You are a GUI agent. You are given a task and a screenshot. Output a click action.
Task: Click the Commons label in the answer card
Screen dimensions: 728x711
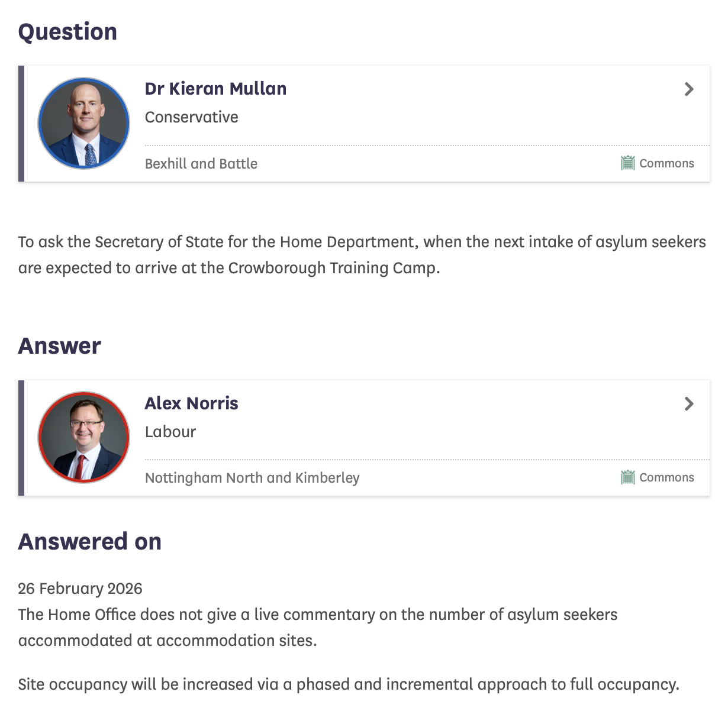666,477
